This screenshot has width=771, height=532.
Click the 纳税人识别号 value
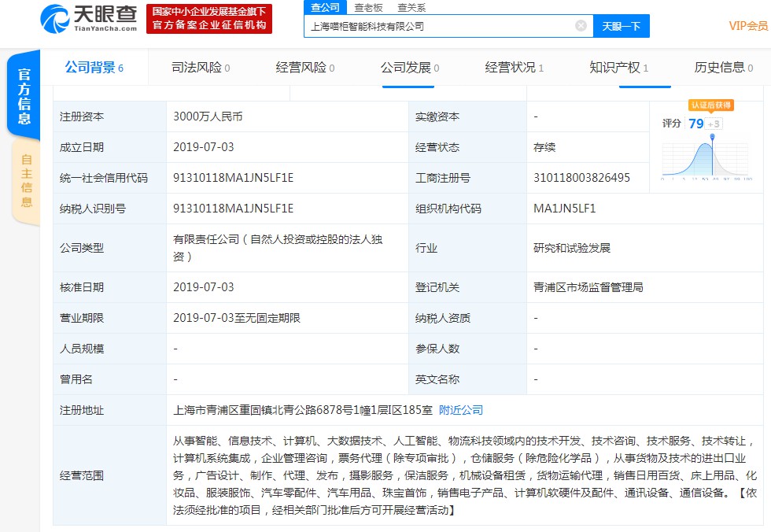click(233, 209)
